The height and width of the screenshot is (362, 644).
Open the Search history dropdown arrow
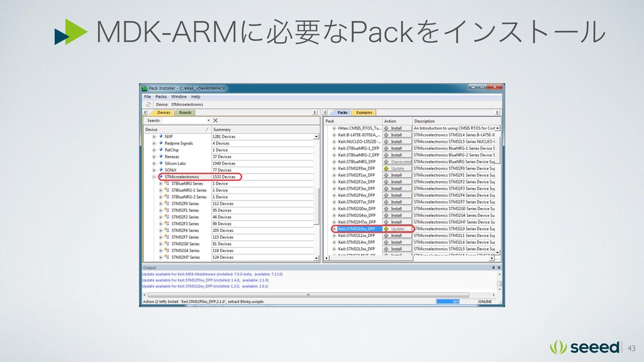tap(209, 120)
